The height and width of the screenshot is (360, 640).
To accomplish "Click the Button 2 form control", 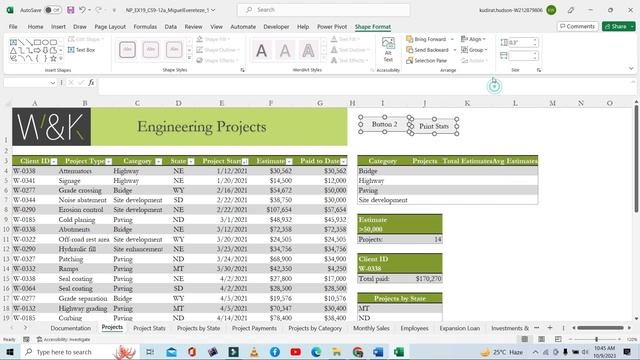I will pyautogui.click(x=384, y=124).
